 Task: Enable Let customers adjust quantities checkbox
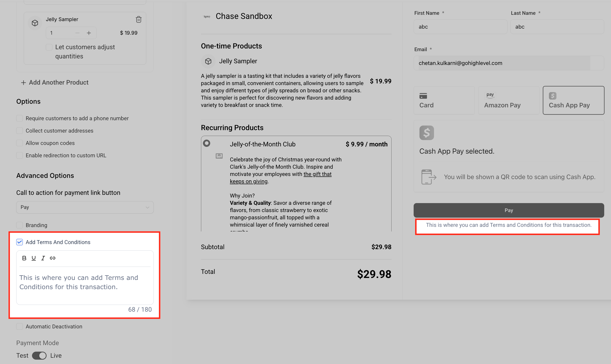coord(49,47)
